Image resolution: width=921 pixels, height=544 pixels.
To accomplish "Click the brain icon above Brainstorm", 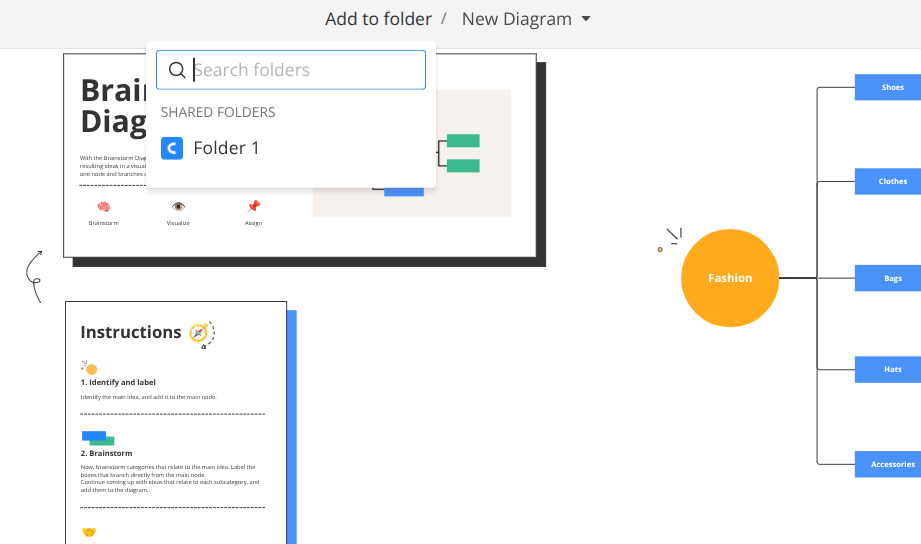I will click(103, 207).
